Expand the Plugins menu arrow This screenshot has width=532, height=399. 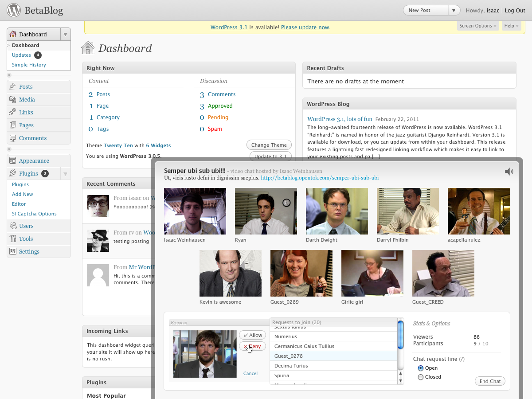click(x=65, y=173)
